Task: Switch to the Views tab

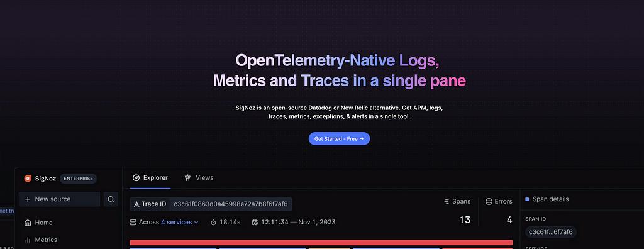Action: click(x=199, y=177)
